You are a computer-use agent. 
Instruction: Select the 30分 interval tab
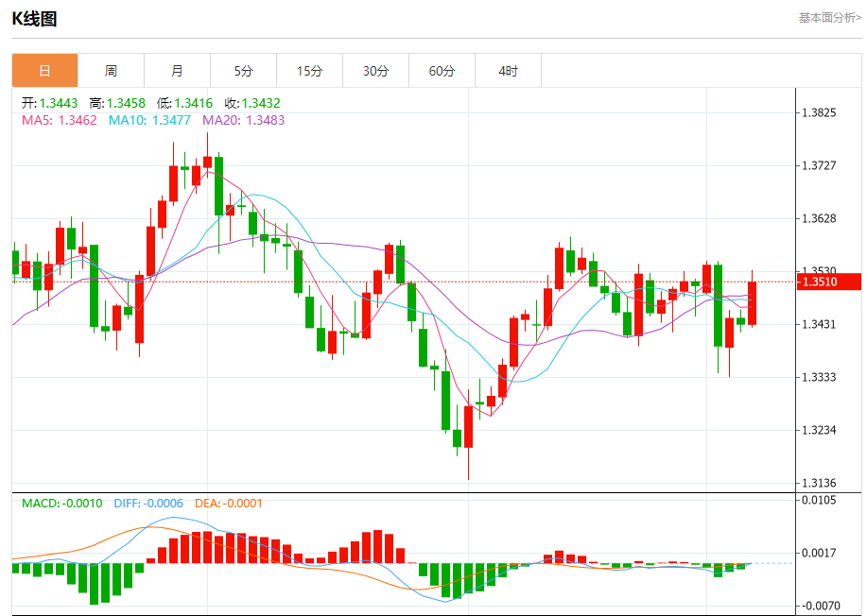click(375, 71)
